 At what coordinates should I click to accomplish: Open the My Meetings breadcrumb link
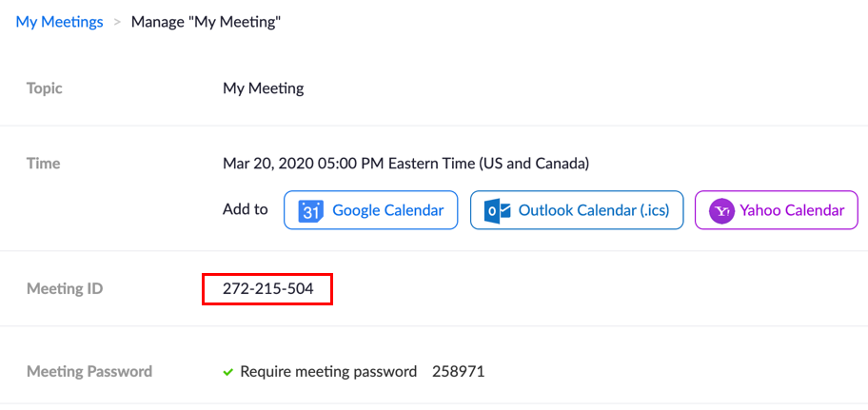click(x=59, y=22)
